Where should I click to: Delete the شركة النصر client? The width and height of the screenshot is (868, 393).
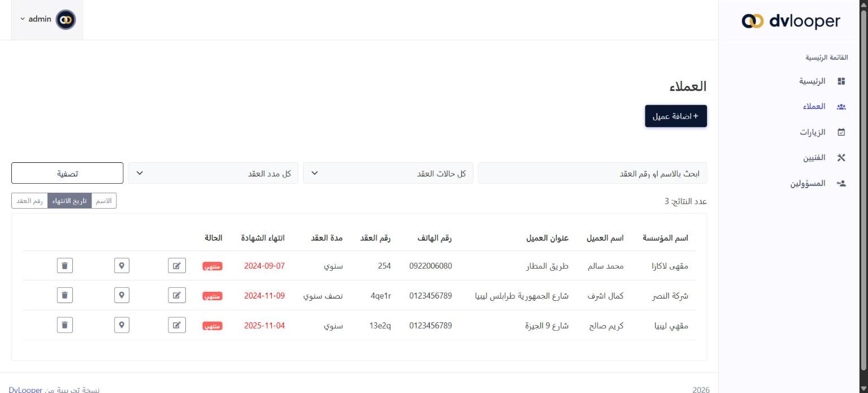click(65, 295)
